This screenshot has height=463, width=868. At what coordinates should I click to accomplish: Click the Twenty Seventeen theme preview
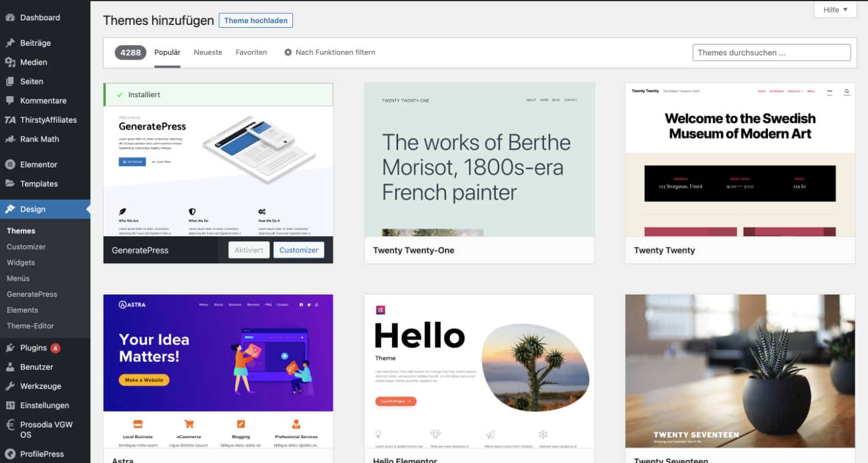click(740, 371)
